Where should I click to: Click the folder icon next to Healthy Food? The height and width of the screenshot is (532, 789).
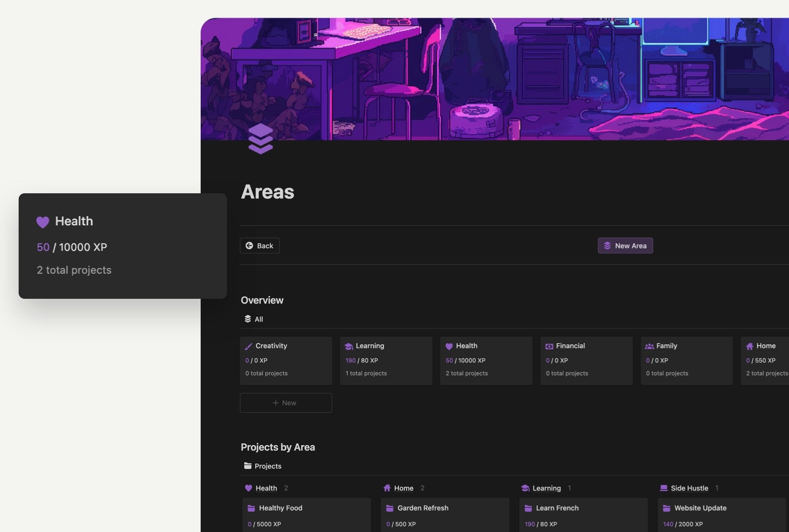(x=251, y=508)
